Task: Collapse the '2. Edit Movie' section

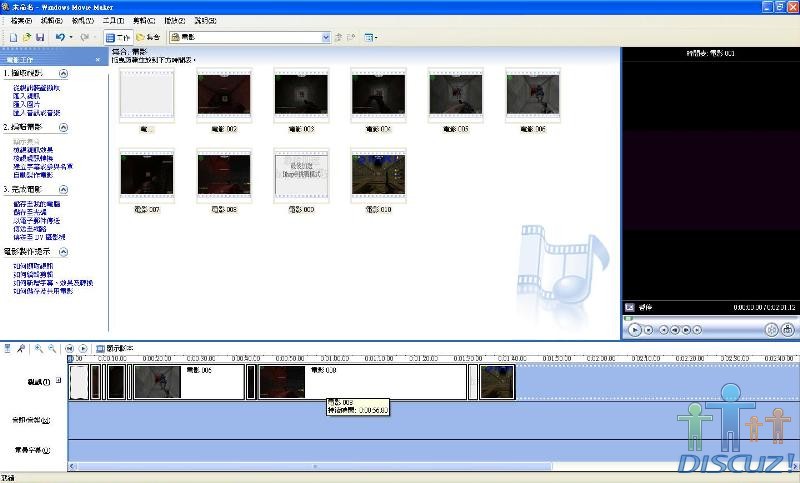Action: point(63,127)
